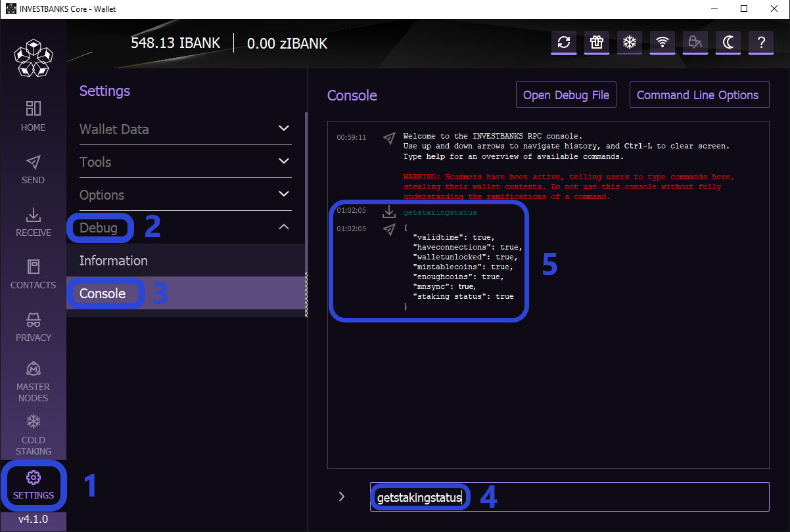The width and height of the screenshot is (790, 532).
Task: Click the window title bar app icon
Action: coord(11,9)
